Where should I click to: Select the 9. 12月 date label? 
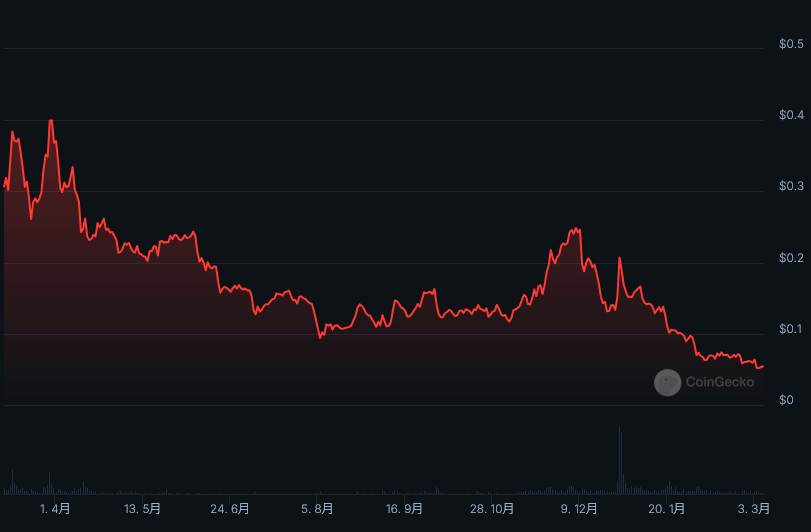(x=579, y=509)
